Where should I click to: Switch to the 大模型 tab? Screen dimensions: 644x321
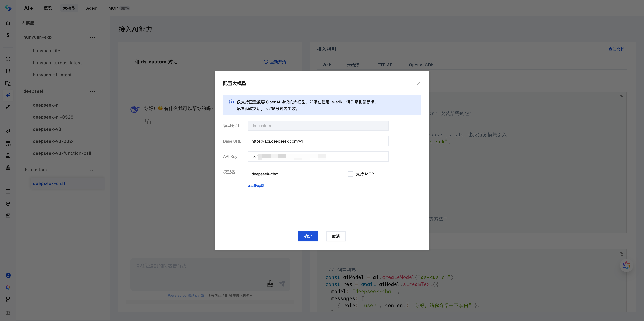69,8
